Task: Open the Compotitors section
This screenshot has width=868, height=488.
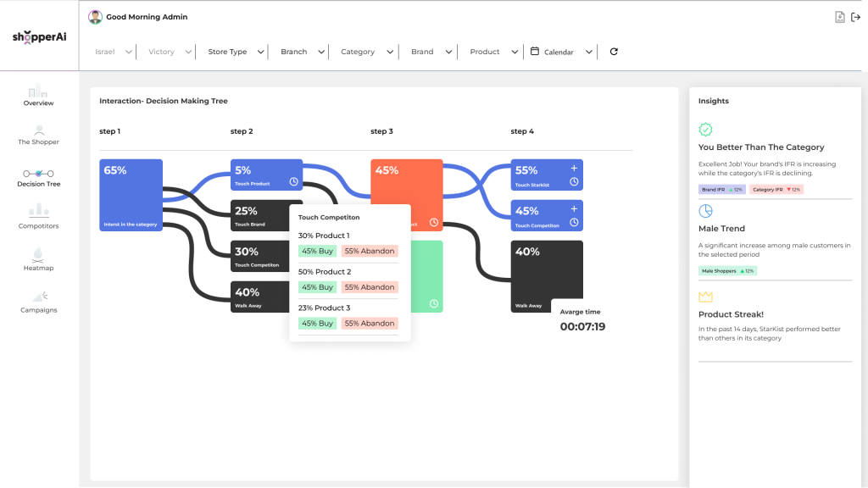Action: (x=38, y=216)
